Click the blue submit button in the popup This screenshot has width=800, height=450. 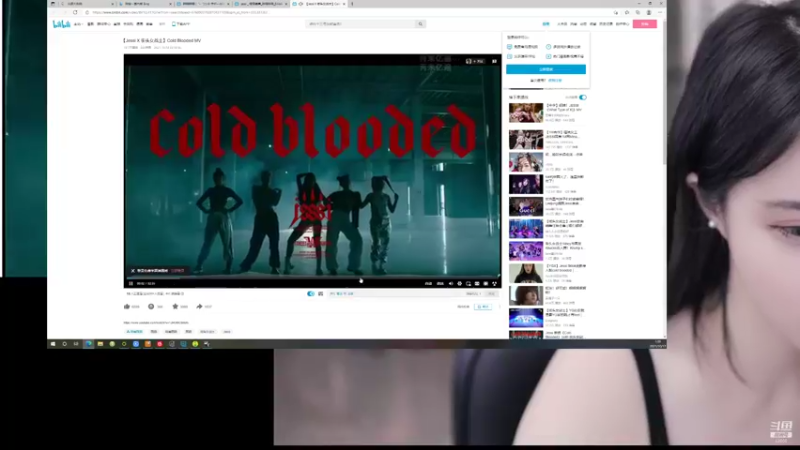pos(546,69)
